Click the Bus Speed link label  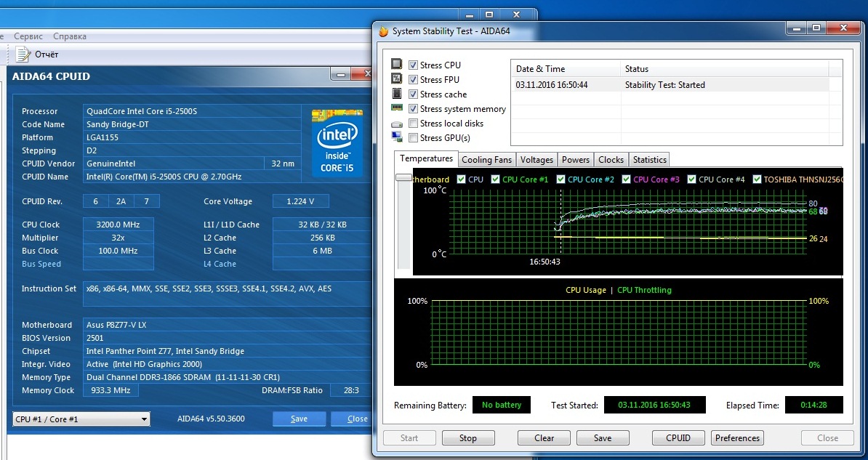tap(41, 264)
